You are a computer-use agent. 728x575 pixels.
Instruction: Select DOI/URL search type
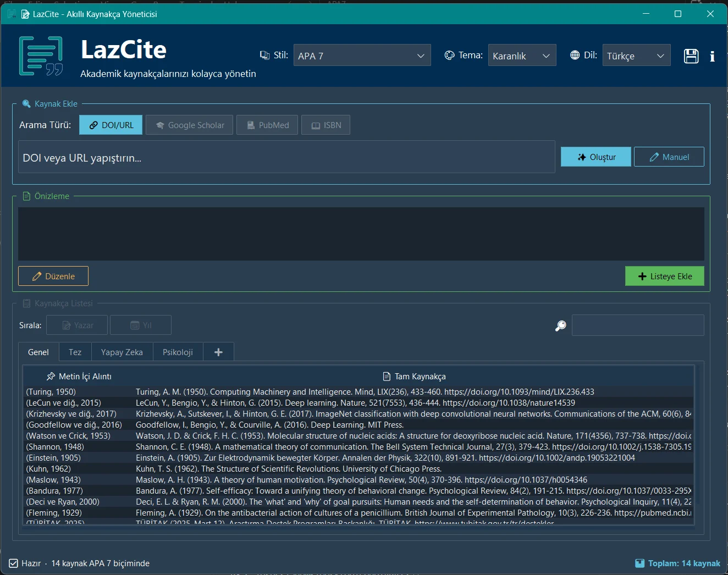[x=111, y=125]
